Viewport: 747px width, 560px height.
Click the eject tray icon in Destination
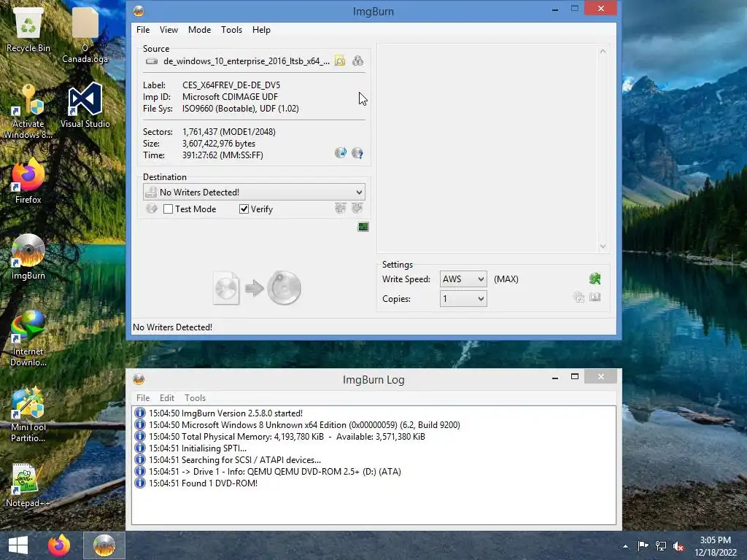point(340,208)
